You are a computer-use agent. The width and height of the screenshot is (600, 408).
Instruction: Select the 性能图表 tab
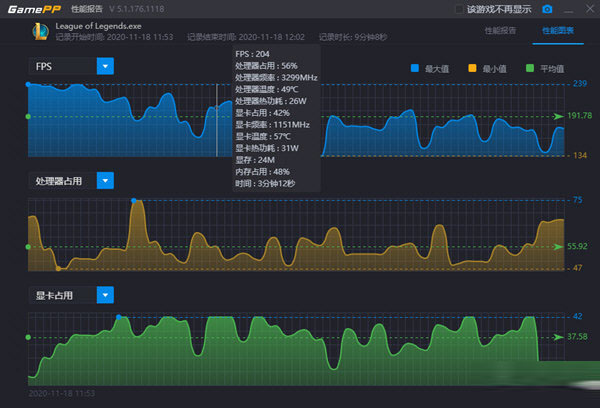point(559,31)
